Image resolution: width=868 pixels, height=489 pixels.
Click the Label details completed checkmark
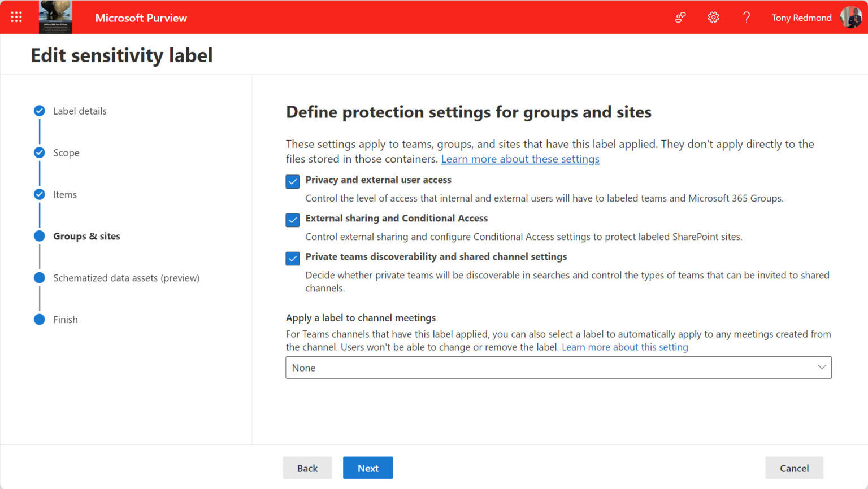coord(39,111)
